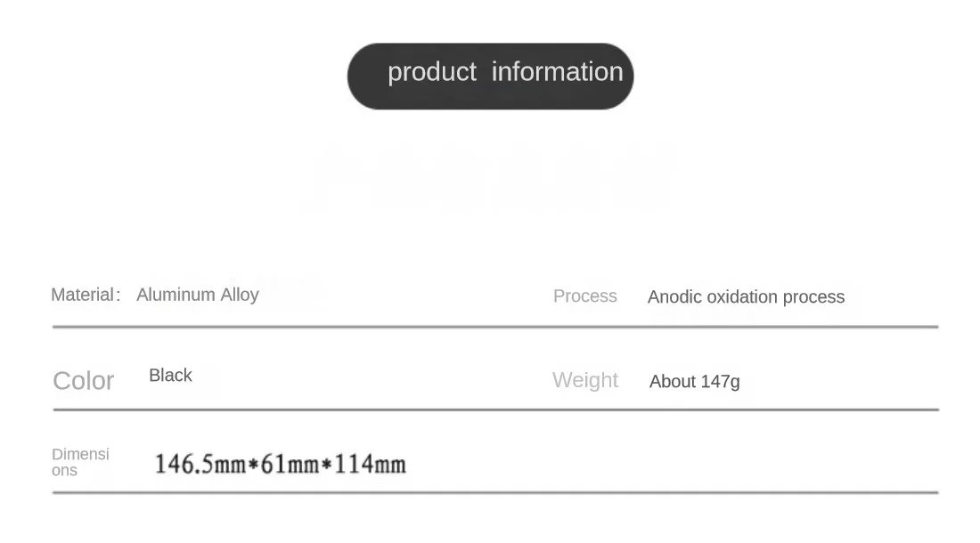This screenshot has width=980, height=543.
Task: Click the word "Alloy" in the material value
Action: (240, 295)
